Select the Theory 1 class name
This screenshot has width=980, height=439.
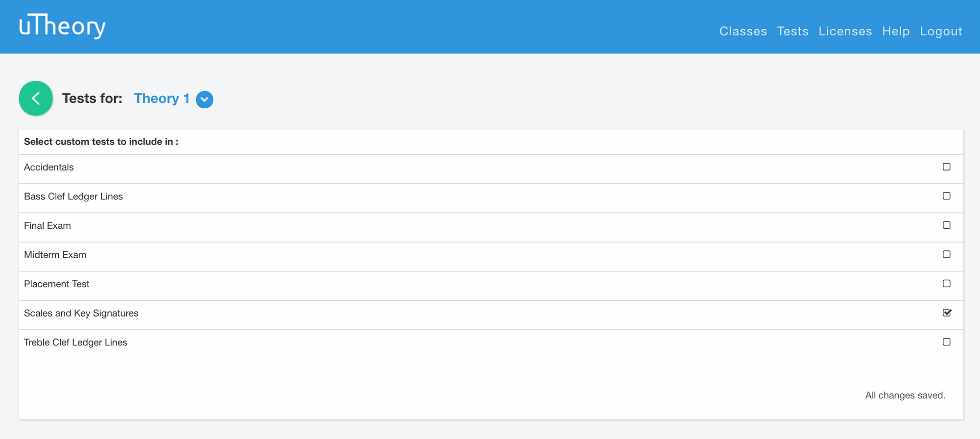[x=162, y=98]
